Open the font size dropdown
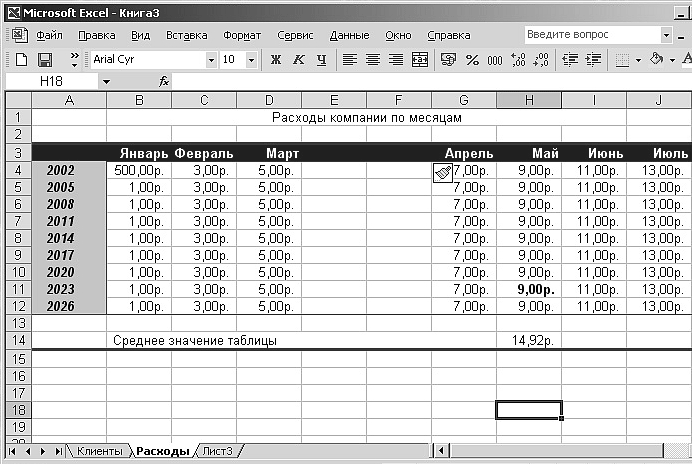Image resolution: width=692 pixels, height=464 pixels. [x=251, y=60]
